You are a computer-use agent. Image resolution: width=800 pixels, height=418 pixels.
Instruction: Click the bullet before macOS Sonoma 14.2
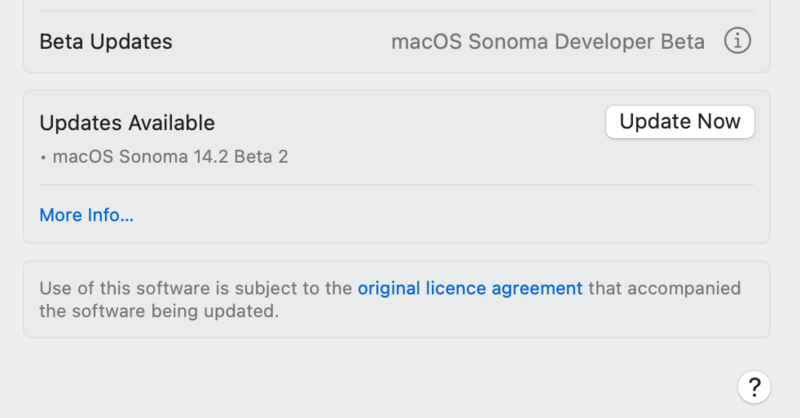click(x=43, y=157)
